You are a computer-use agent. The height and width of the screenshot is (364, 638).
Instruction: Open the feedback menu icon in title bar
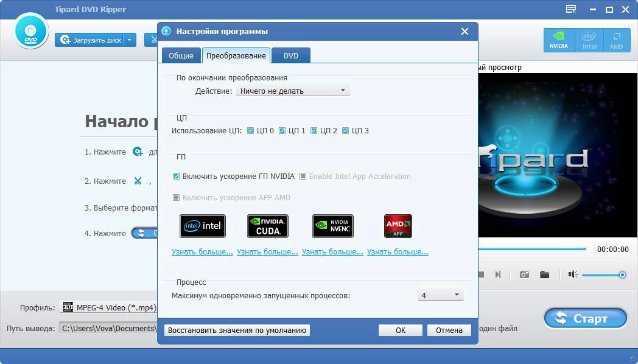click(571, 9)
